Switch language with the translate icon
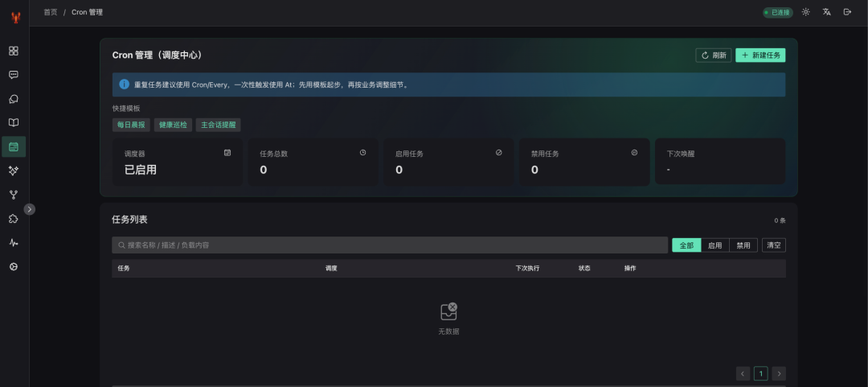This screenshot has height=387, width=868. tap(826, 12)
